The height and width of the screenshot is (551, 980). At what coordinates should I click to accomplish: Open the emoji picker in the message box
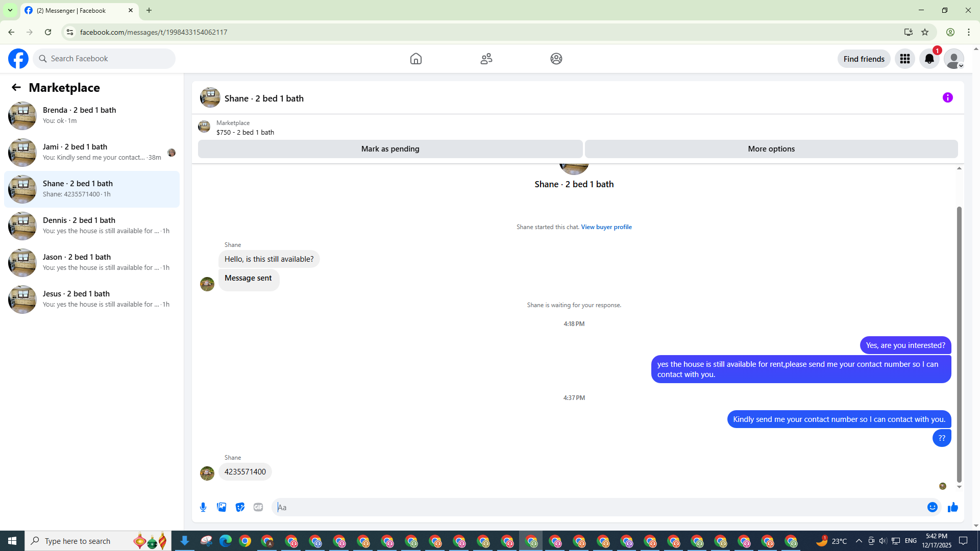(932, 507)
